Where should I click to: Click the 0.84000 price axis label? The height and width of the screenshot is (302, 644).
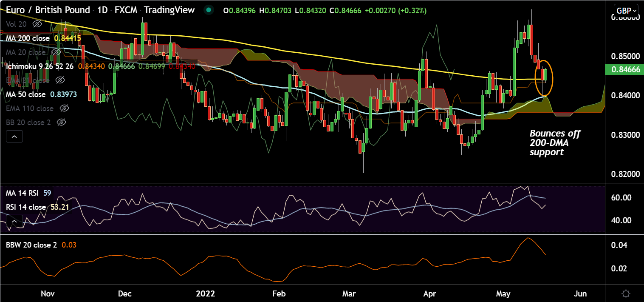pyautogui.click(x=624, y=96)
